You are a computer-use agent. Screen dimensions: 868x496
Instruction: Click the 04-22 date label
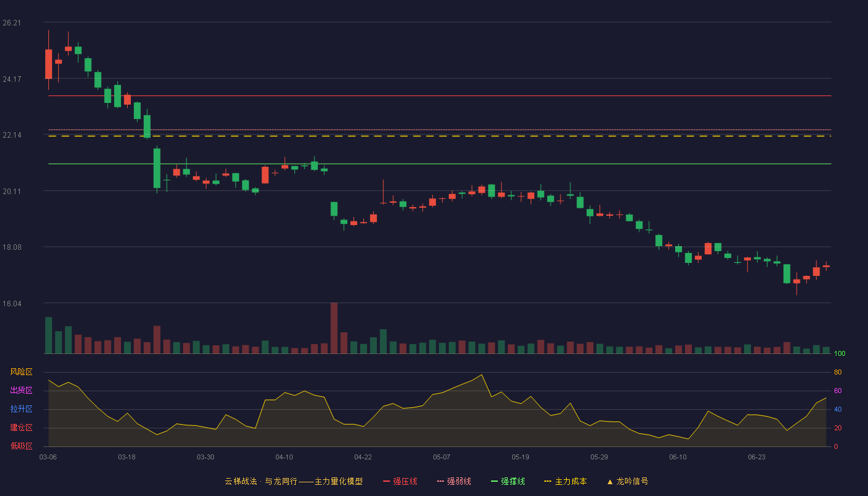point(363,457)
